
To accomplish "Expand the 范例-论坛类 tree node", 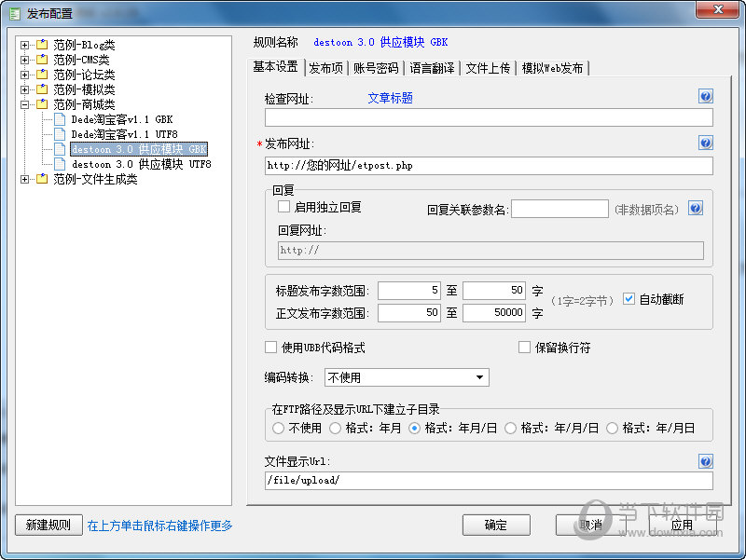I will 25,75.
